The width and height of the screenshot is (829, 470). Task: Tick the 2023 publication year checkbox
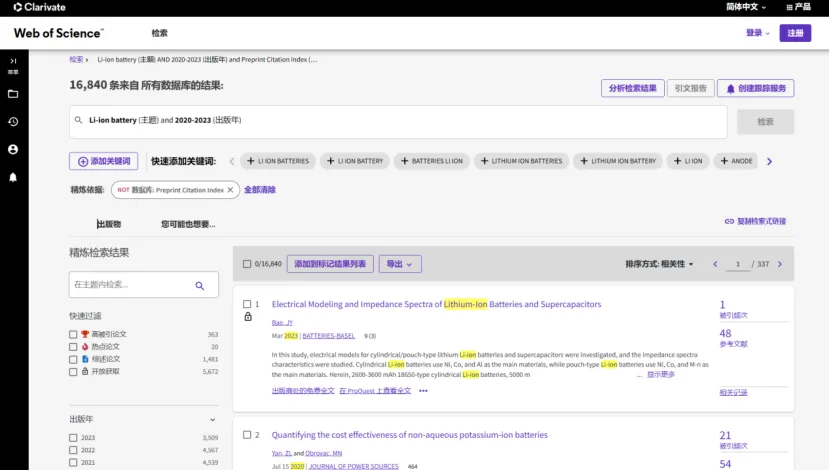tap(73, 438)
